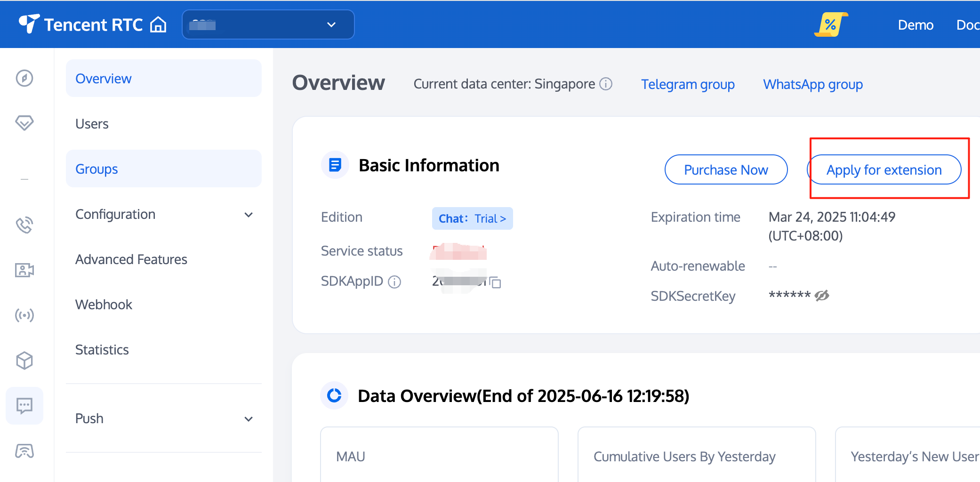The image size is (980, 482).
Task: Click the home icon beside Tencent RTC
Action: [158, 24]
